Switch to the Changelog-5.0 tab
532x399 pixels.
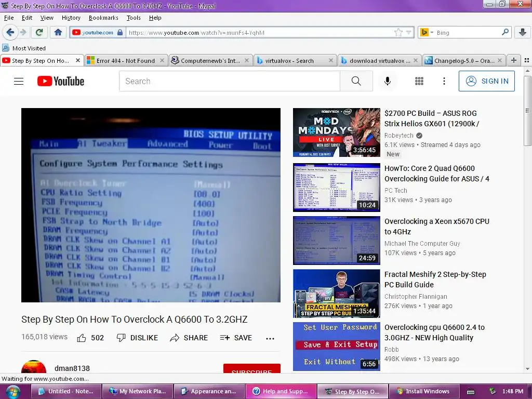click(x=463, y=60)
